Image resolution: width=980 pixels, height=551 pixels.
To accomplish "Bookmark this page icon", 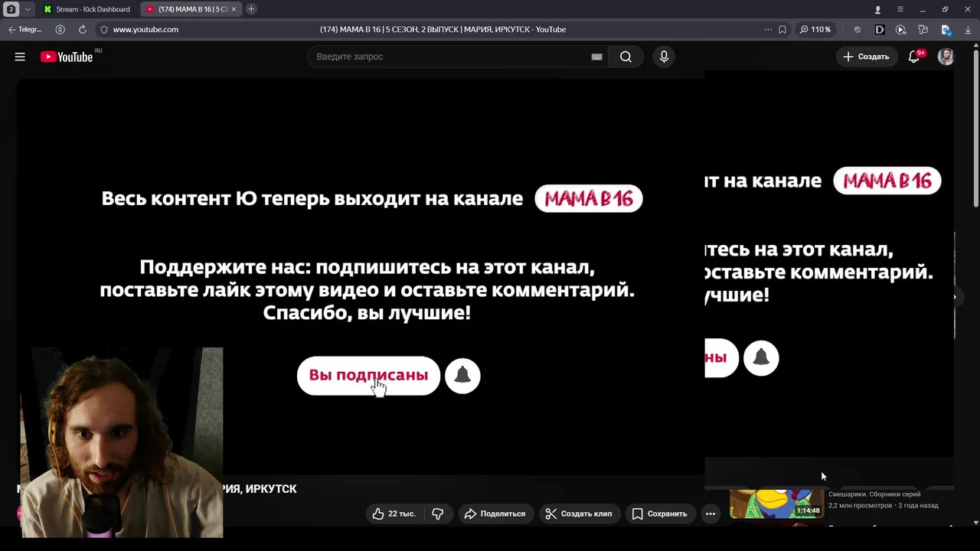I will click(x=782, y=30).
